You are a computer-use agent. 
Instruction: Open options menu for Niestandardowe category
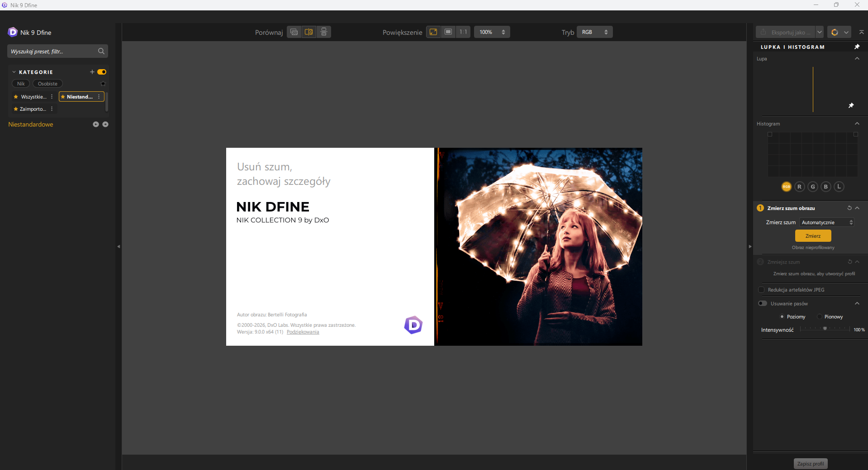coord(99,97)
